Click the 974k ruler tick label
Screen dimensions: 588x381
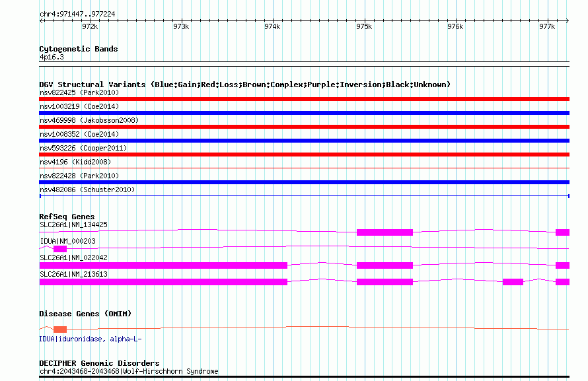click(x=272, y=26)
